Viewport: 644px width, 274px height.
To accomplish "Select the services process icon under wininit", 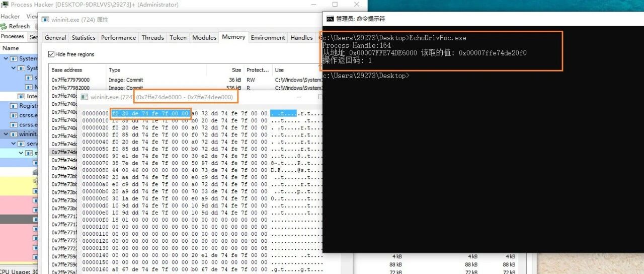I will [22, 144].
